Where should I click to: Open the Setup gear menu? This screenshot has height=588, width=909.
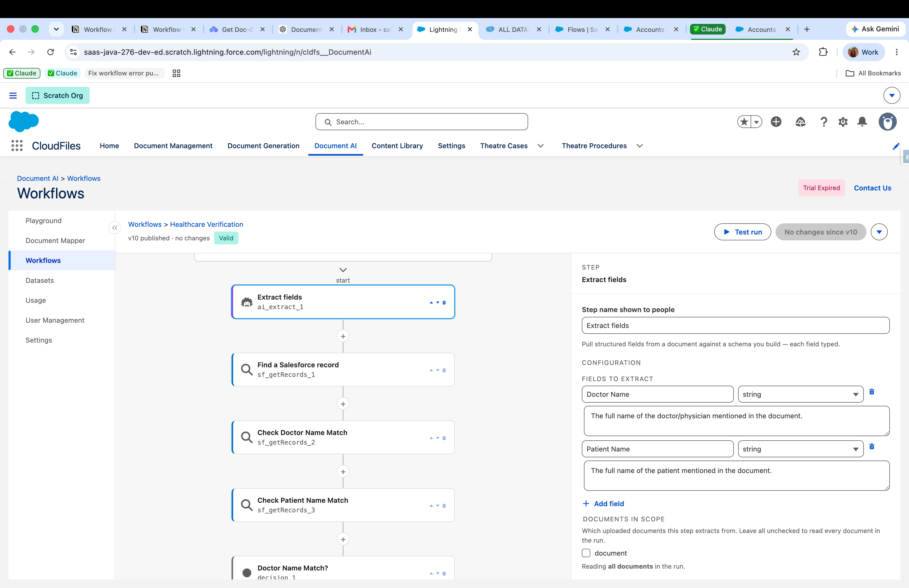point(843,122)
